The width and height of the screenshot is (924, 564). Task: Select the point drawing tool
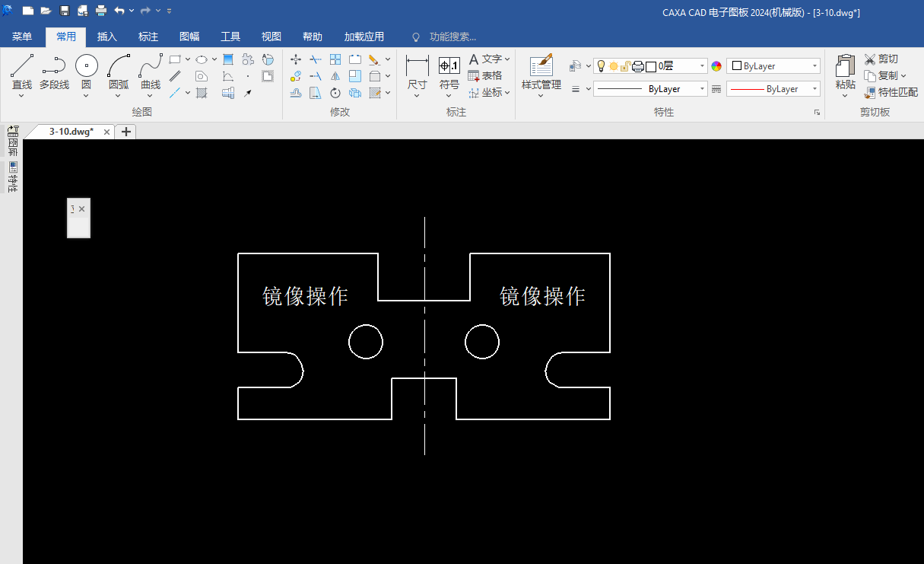click(x=248, y=76)
